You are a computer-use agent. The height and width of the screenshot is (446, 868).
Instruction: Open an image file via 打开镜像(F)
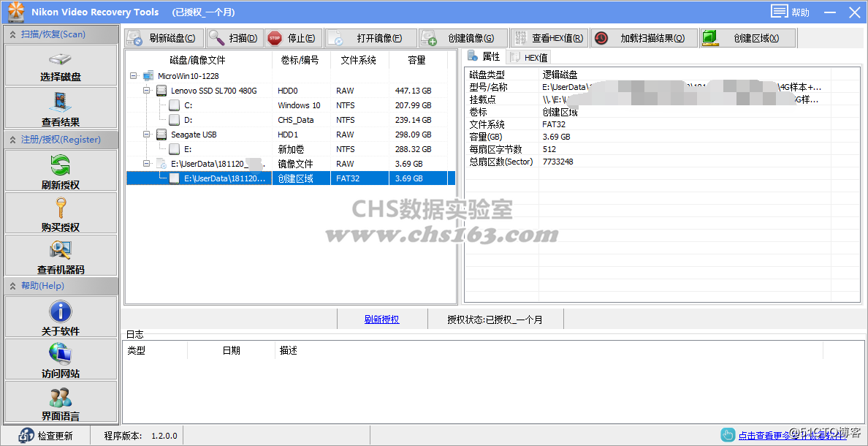coord(370,38)
